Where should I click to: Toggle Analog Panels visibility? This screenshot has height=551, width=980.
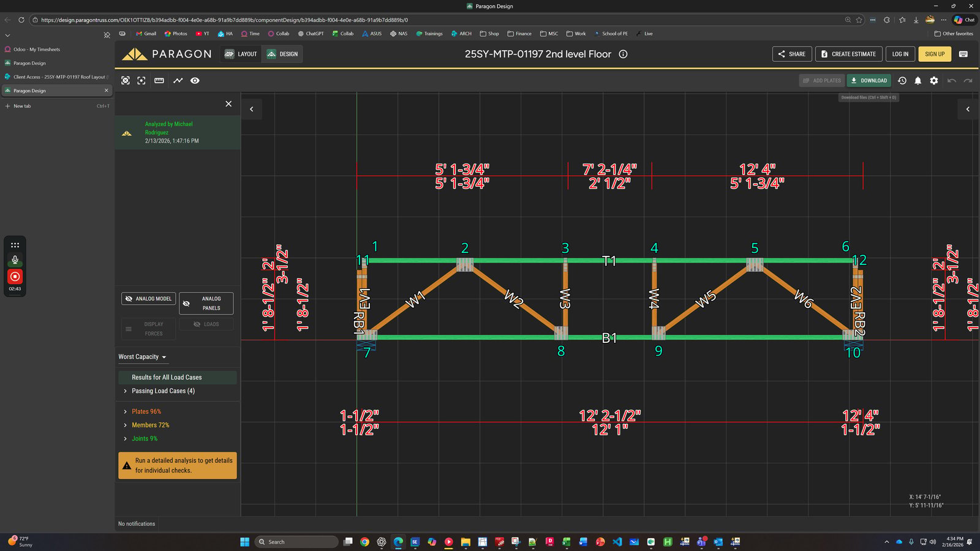(x=206, y=303)
